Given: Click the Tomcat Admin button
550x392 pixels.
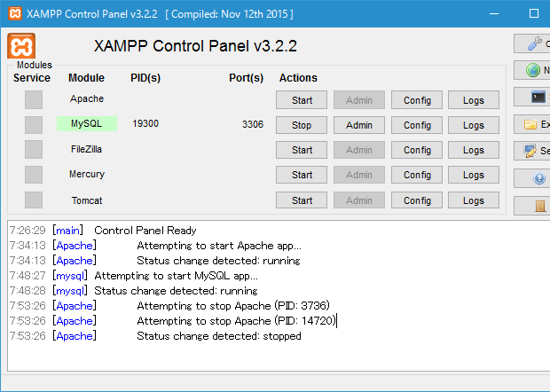Looking at the screenshot, I should [359, 200].
